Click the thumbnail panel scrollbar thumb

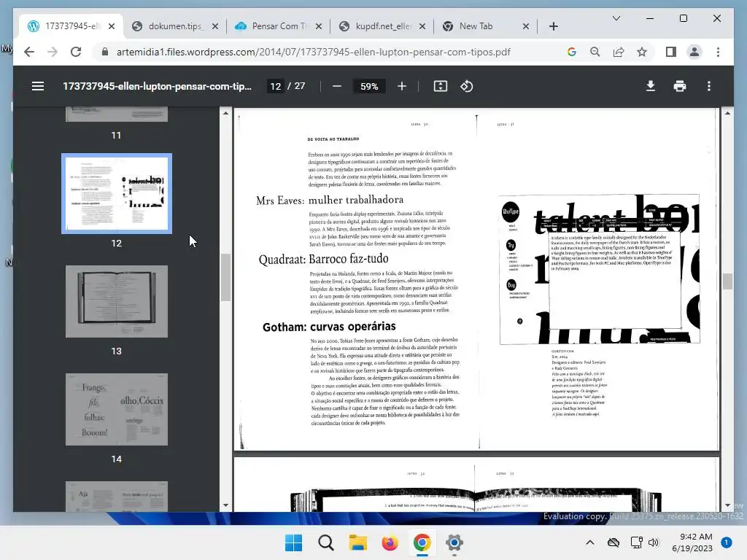coord(225,278)
